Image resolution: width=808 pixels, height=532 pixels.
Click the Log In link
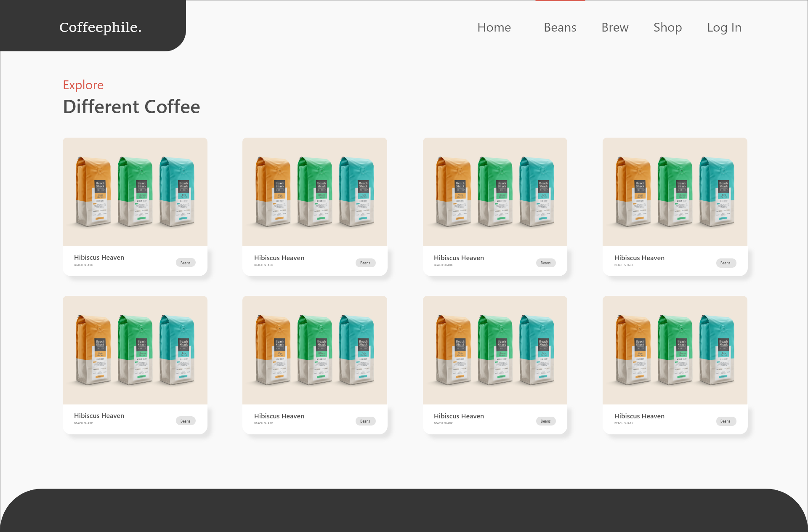click(x=724, y=27)
